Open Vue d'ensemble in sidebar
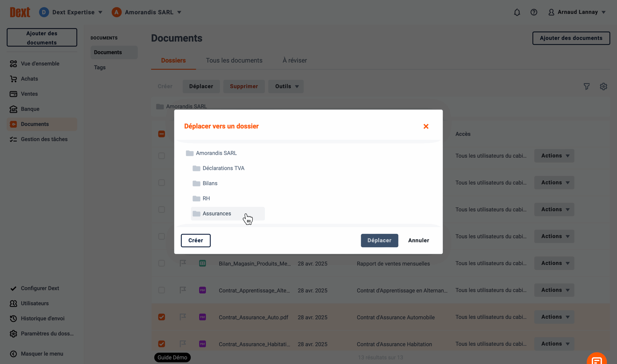 coord(42,64)
